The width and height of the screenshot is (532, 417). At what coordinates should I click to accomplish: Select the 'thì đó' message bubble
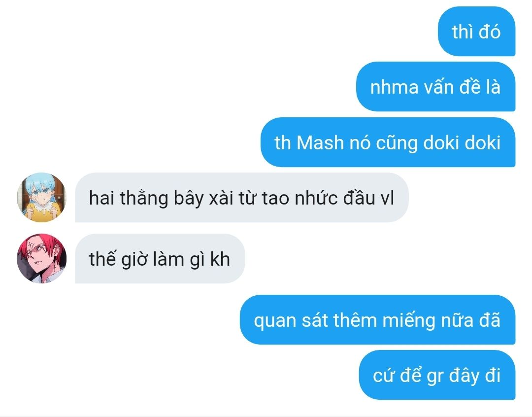click(476, 32)
